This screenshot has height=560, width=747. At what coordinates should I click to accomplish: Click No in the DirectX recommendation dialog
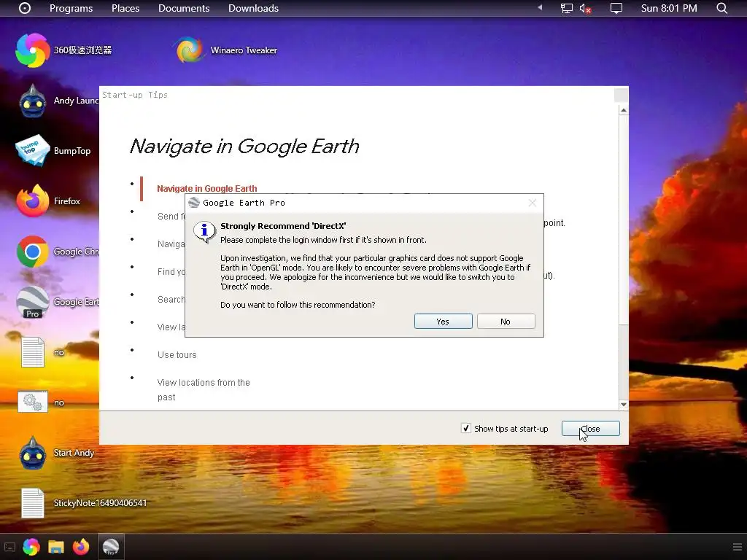pyautogui.click(x=506, y=322)
